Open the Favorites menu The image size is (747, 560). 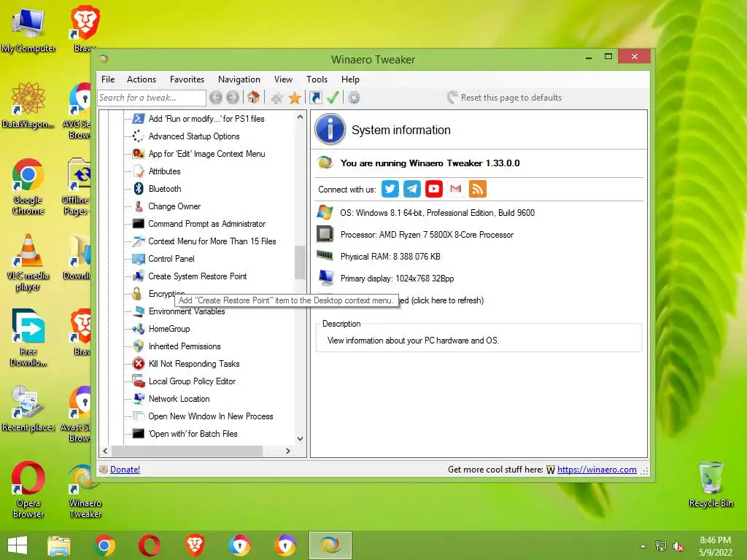pyautogui.click(x=187, y=79)
